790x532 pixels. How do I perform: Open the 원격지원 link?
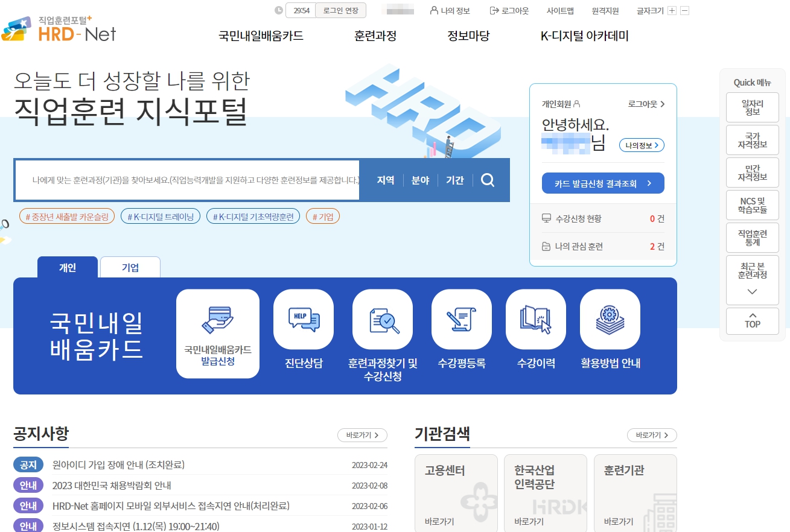point(605,10)
